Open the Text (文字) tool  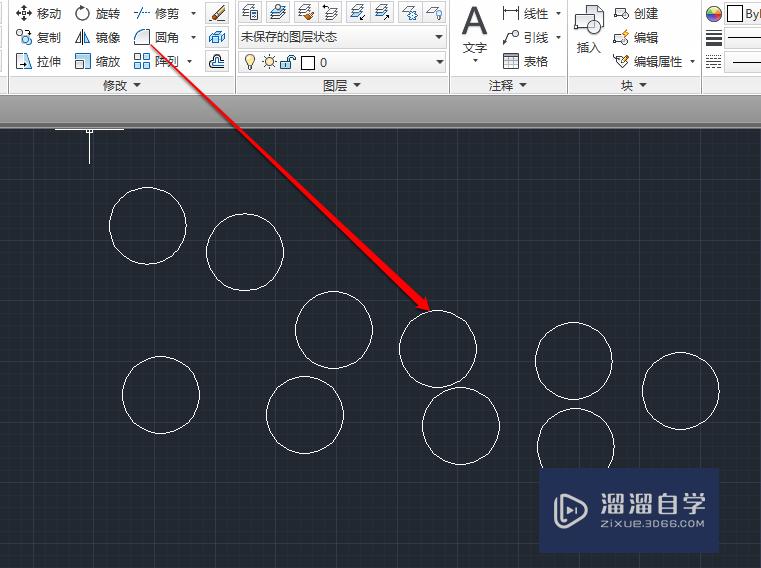coord(474,29)
